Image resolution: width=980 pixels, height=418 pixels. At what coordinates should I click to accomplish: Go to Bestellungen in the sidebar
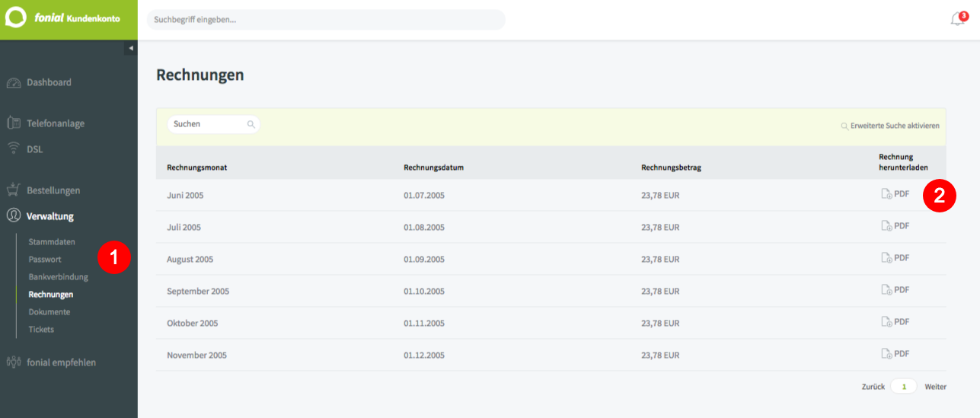[x=43, y=190]
